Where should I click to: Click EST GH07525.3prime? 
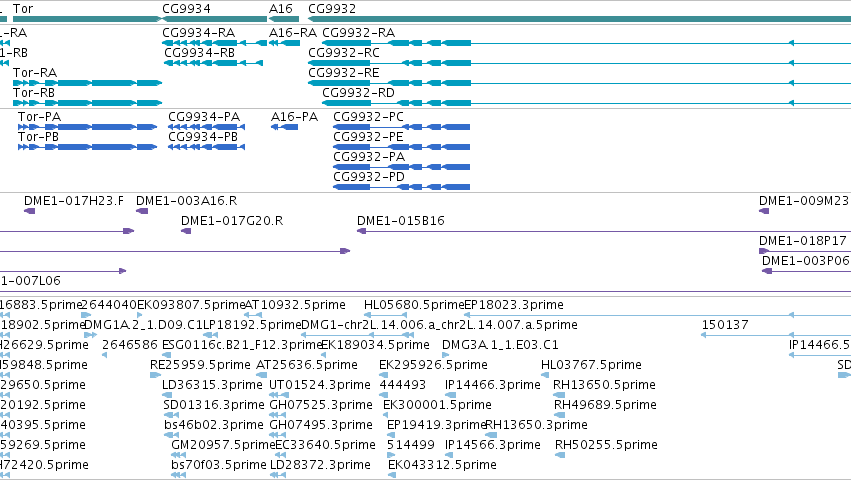(x=321, y=406)
